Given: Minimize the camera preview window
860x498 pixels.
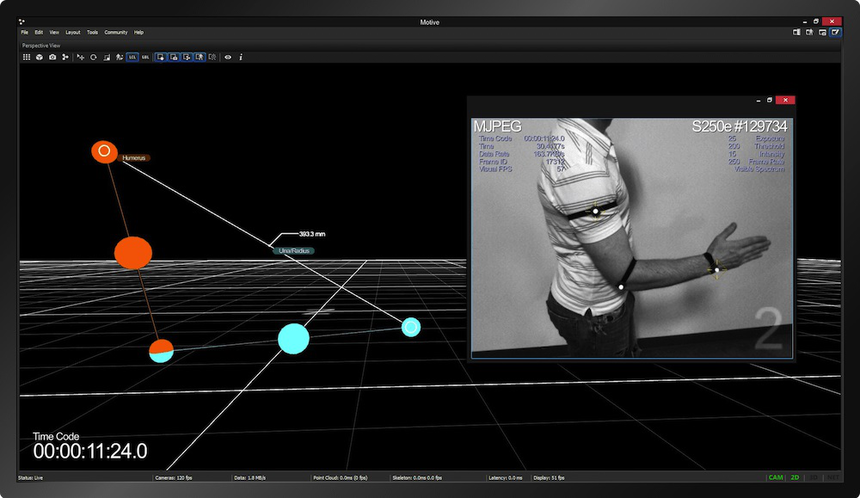Looking at the screenshot, I should point(758,100).
